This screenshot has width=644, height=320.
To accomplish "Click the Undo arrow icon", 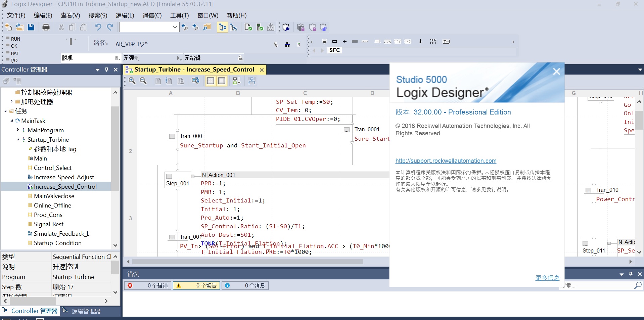I will click(x=98, y=28).
